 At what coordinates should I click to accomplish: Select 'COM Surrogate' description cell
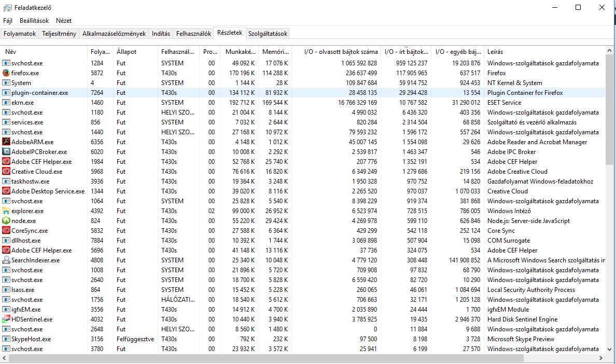tap(508, 240)
